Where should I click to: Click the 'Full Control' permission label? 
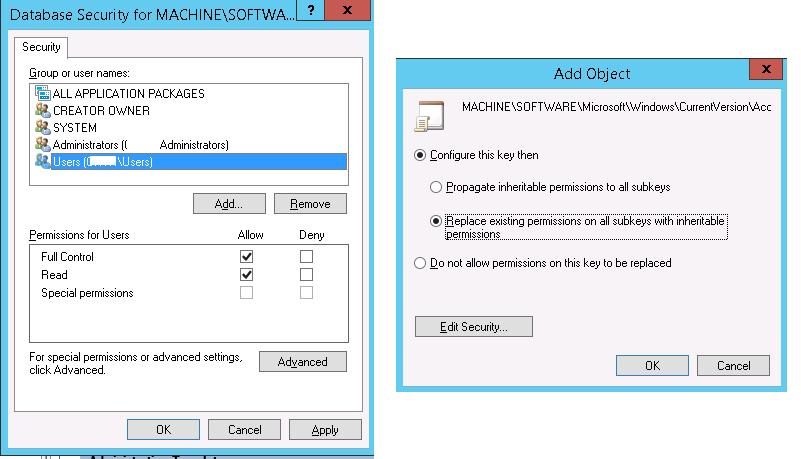click(x=67, y=257)
